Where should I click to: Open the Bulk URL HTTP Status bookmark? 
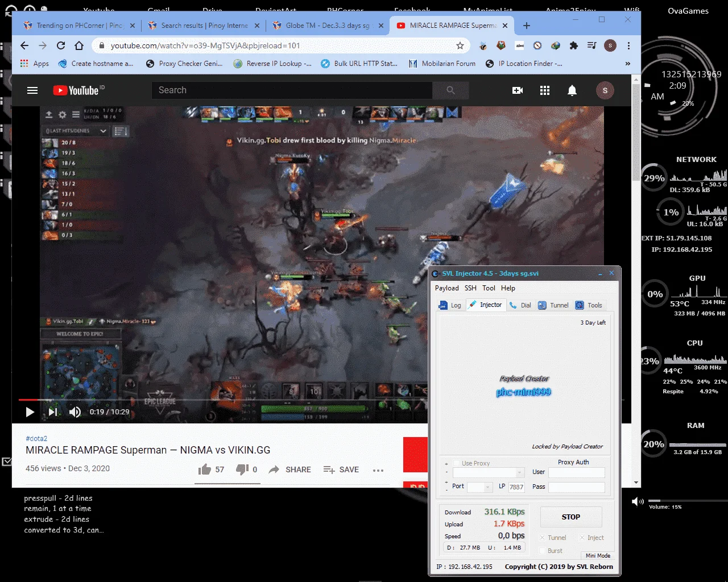coord(359,64)
